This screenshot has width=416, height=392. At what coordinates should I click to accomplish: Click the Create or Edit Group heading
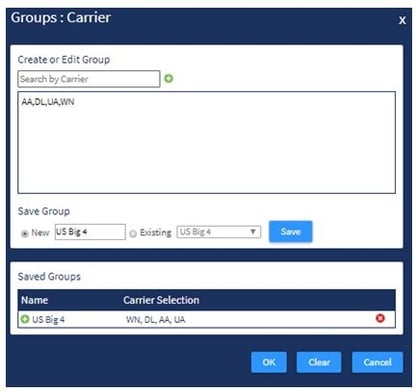tap(64, 60)
